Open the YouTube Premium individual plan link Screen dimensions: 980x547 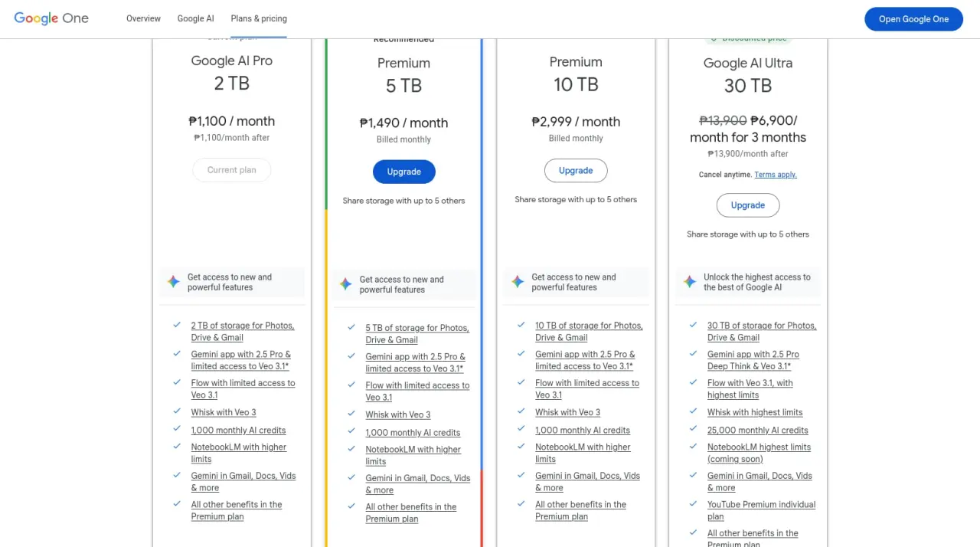(x=761, y=510)
